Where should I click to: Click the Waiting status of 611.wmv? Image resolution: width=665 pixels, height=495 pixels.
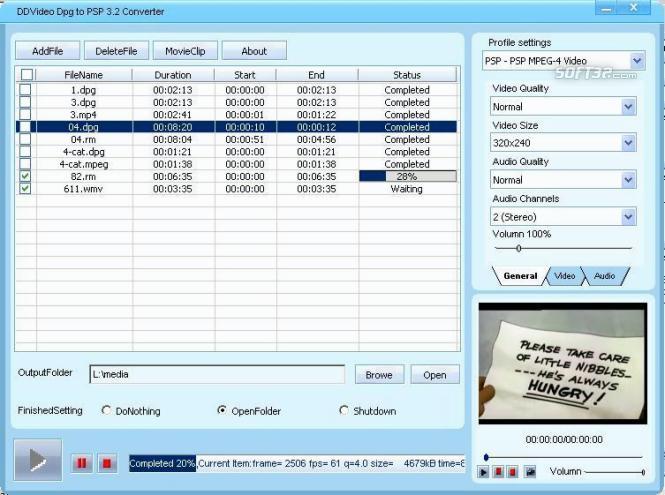click(407, 189)
